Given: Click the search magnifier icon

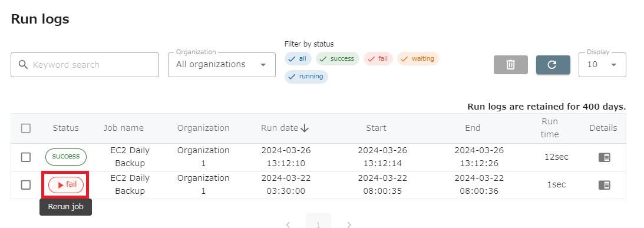Looking at the screenshot, I should 24,65.
